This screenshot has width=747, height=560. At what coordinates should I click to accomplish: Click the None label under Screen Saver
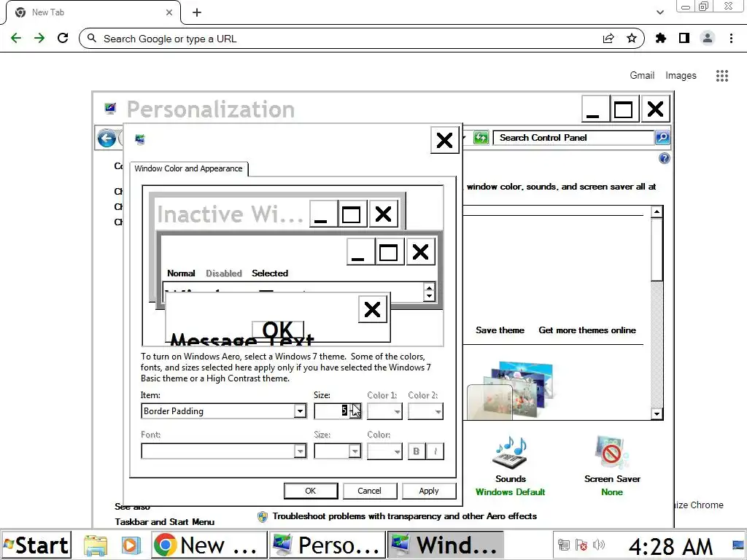pos(612,492)
